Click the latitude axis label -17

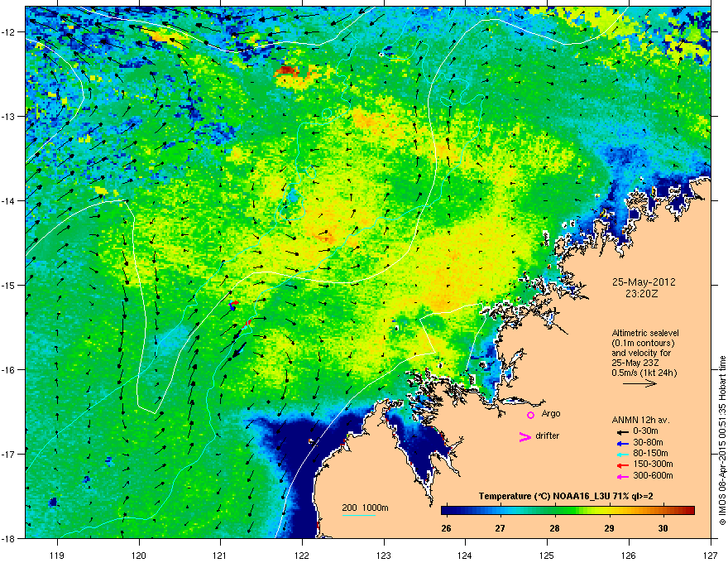[9, 454]
